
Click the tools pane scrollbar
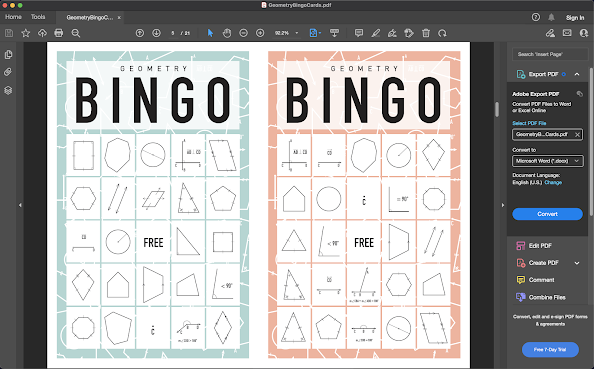[x=591, y=142]
